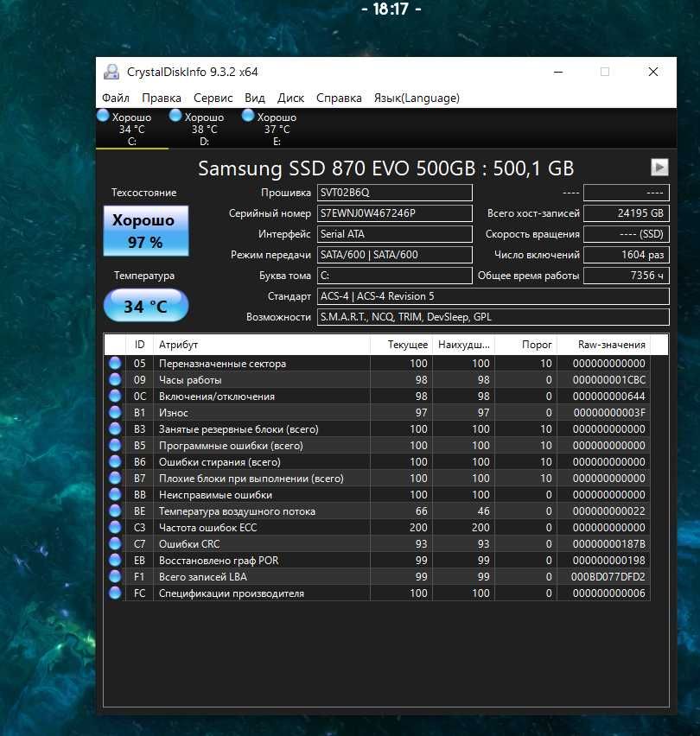
Task: Click the drive letter field C:
Action: click(x=394, y=275)
